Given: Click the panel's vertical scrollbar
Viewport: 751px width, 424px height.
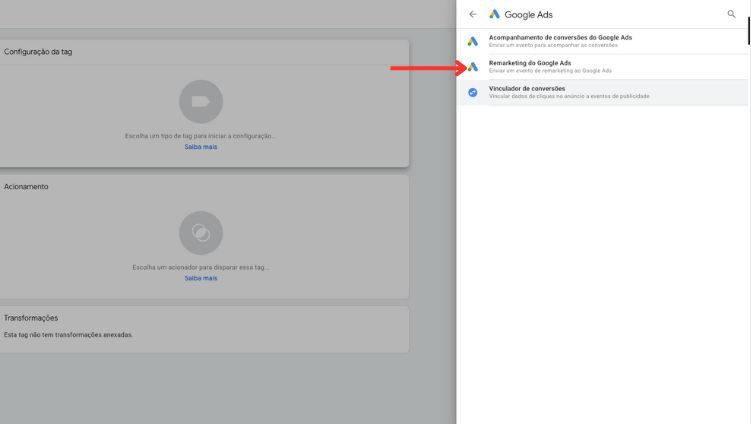Looking at the screenshot, I should tap(749, 31).
